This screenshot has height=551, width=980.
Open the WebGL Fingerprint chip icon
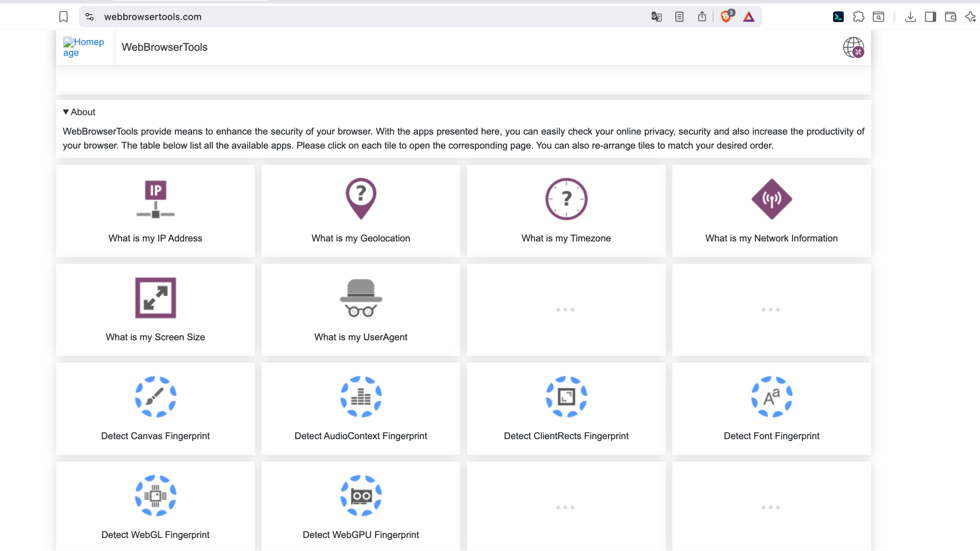pos(155,496)
